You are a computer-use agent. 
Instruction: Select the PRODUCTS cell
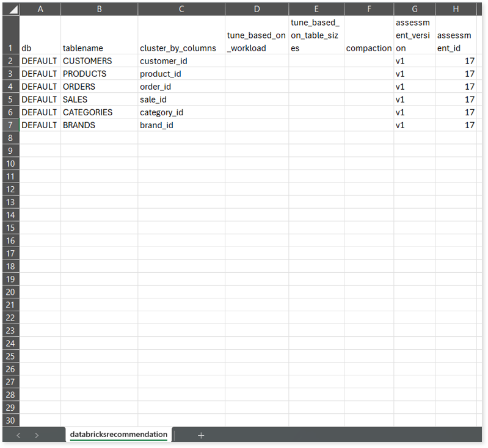click(100, 74)
